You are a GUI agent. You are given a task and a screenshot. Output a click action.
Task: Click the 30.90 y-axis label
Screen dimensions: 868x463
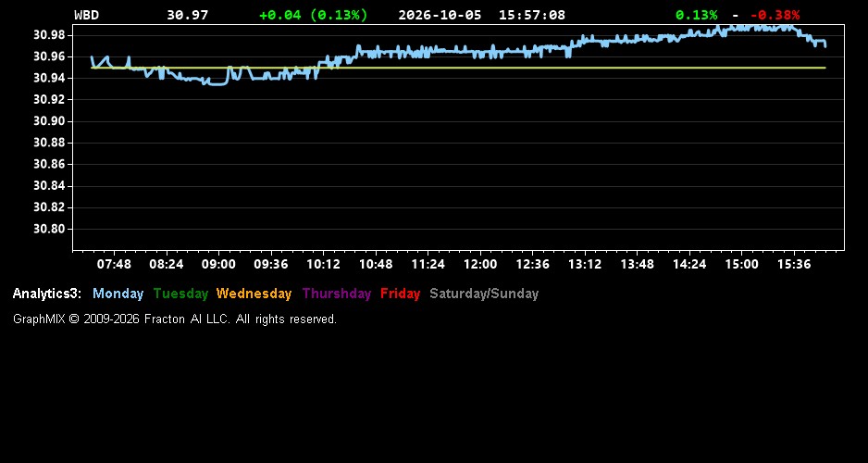[x=49, y=121]
